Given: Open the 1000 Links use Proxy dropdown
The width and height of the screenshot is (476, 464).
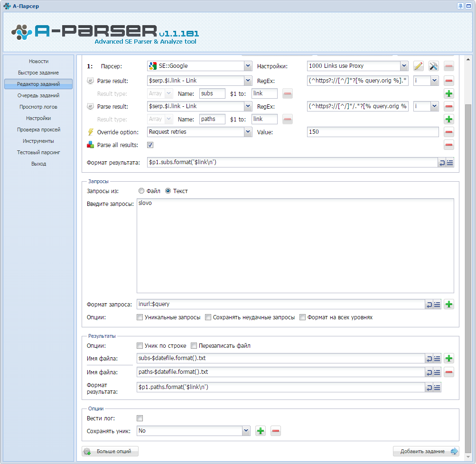Looking at the screenshot, I should 404,66.
